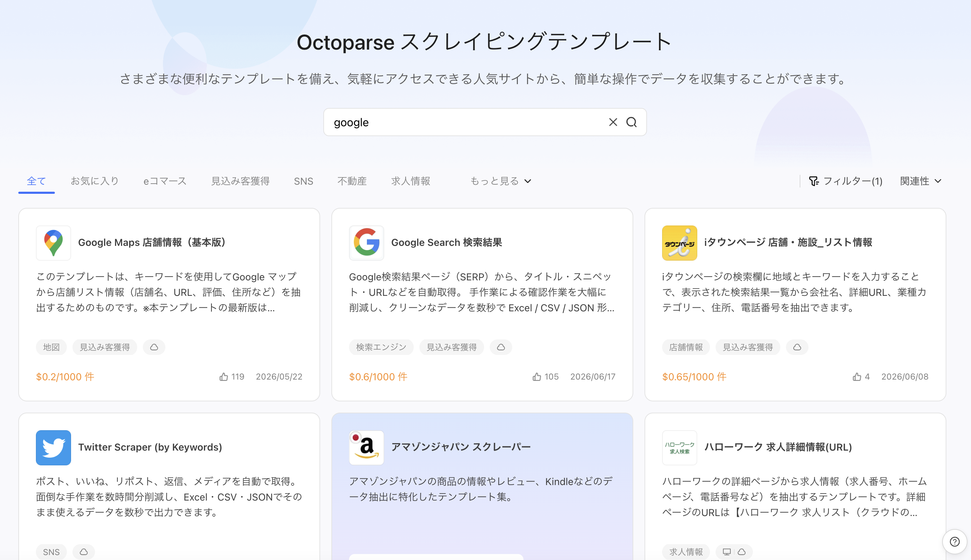Click 見込み客獲得 tag on iタウンページ card
This screenshot has width=971, height=560.
tap(748, 347)
